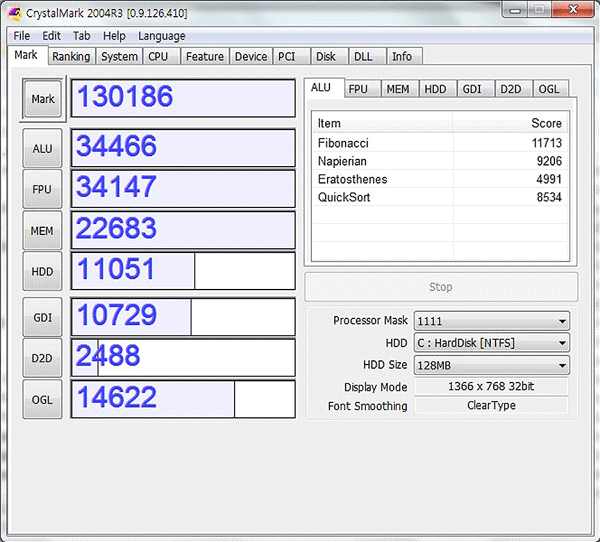Run the ALU benchmark button
The image size is (600, 542).
pyautogui.click(x=42, y=148)
